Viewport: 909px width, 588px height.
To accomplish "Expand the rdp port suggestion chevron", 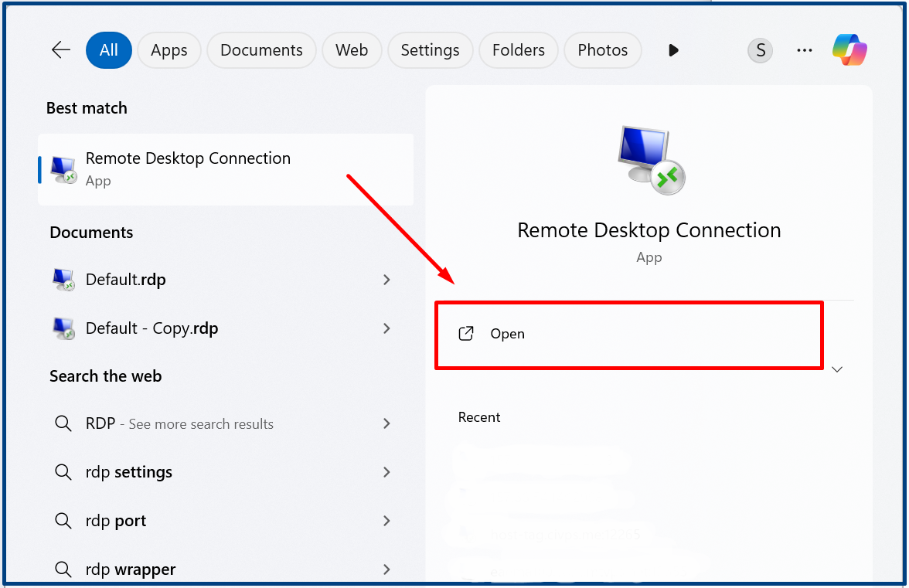I will (x=386, y=521).
